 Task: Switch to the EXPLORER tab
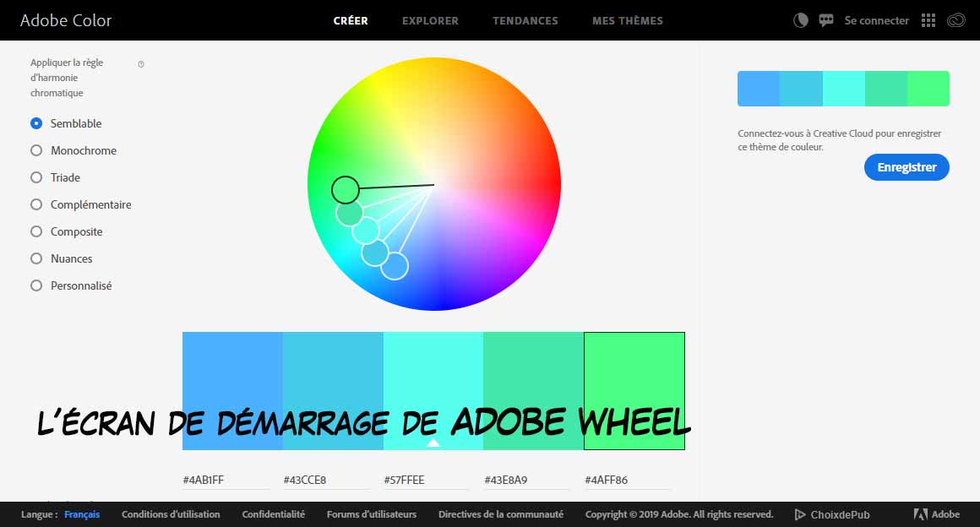(430, 20)
